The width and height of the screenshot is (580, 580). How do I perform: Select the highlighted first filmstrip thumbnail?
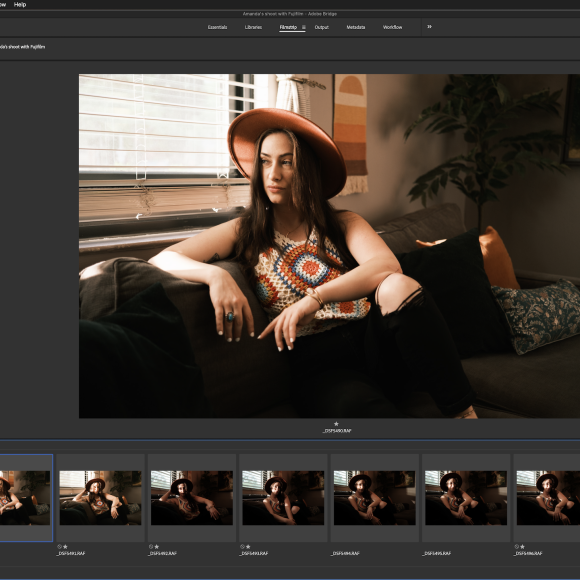[x=25, y=498]
